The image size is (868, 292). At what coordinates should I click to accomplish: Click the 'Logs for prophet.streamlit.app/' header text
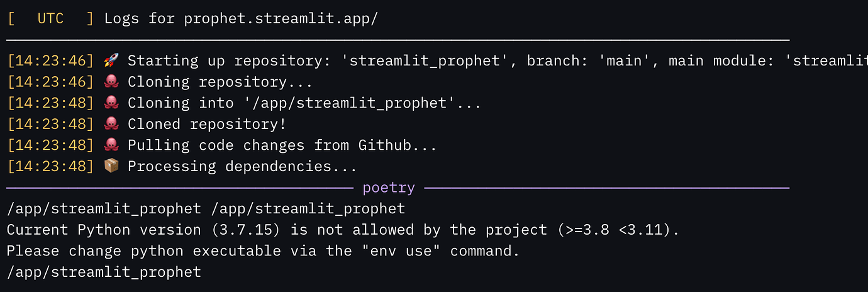click(241, 19)
